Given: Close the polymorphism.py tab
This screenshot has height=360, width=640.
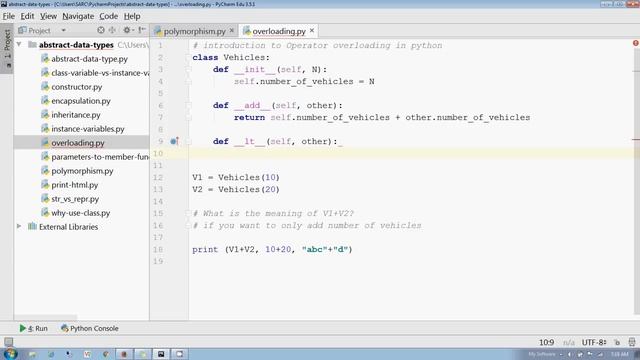Looking at the screenshot, I should click(x=232, y=31).
